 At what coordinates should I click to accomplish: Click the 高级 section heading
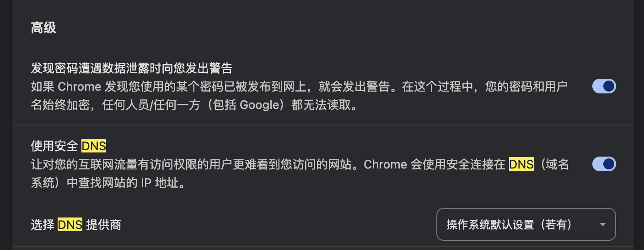click(43, 28)
